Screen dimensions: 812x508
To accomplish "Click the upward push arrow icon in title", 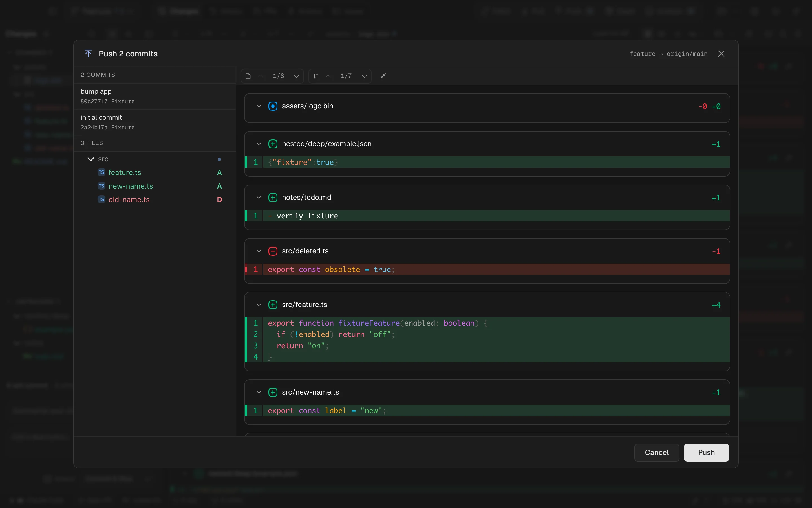I will (x=88, y=54).
